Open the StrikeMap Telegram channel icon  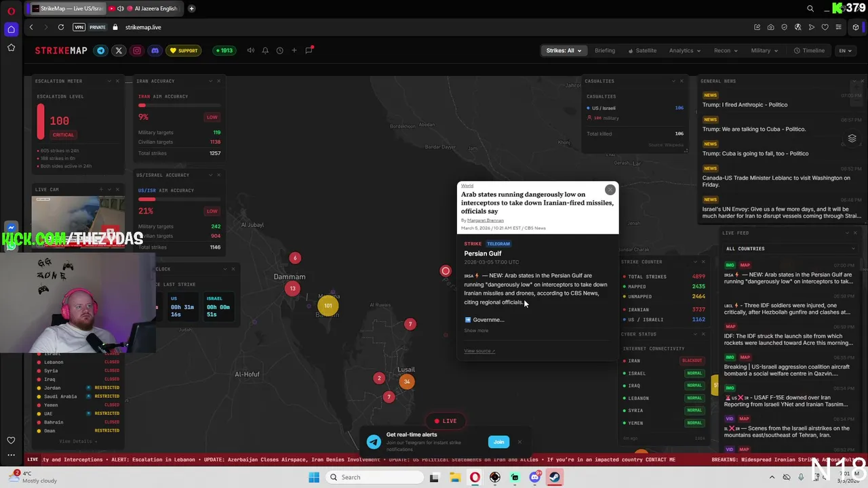101,50
